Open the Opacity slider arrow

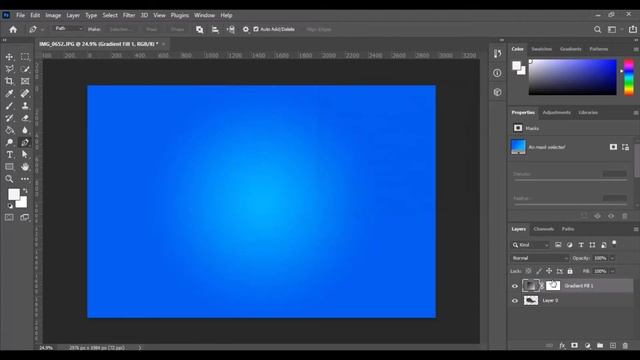pyautogui.click(x=612, y=258)
